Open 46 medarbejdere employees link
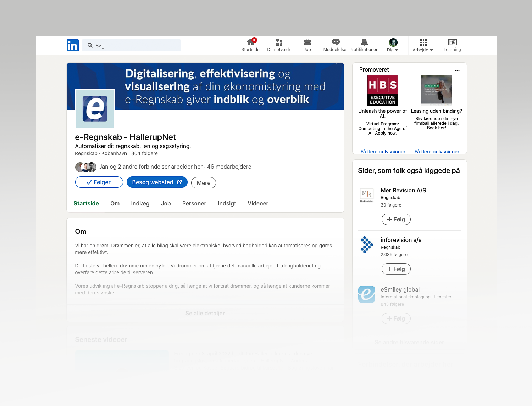This screenshot has width=532, height=406. coord(229,167)
